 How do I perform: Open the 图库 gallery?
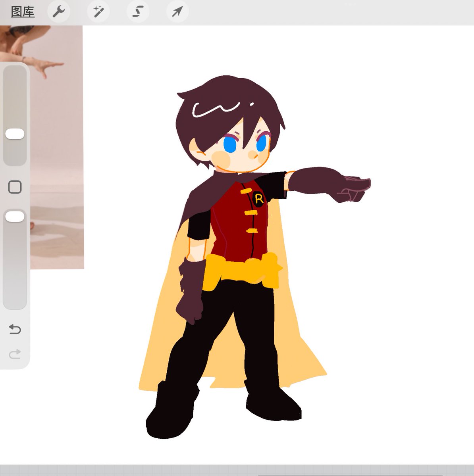(x=23, y=12)
